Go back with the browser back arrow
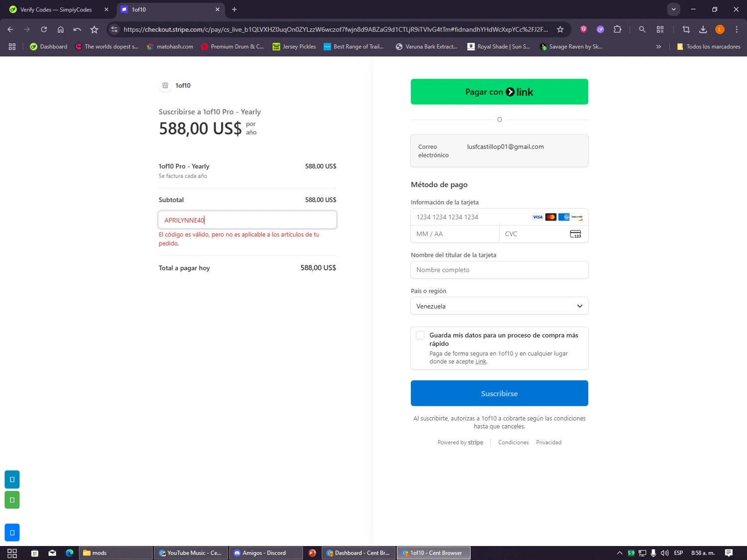This screenshot has width=747, height=560. point(10,29)
